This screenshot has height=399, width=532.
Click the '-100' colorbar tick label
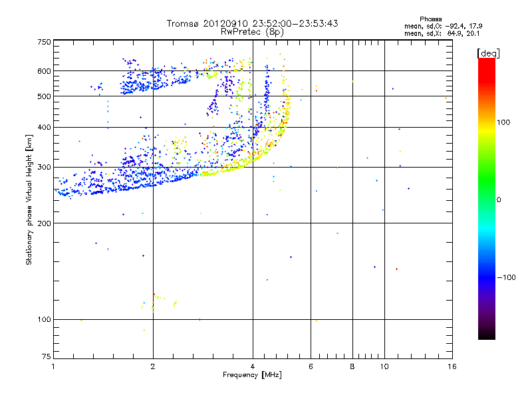pos(506,277)
